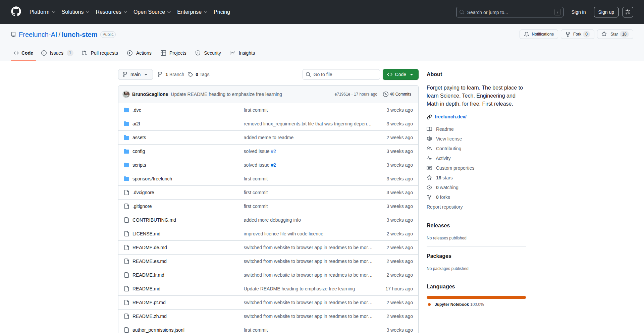Click the CONTRIBUTING.md file icon
The image size is (644, 333).
[126, 220]
